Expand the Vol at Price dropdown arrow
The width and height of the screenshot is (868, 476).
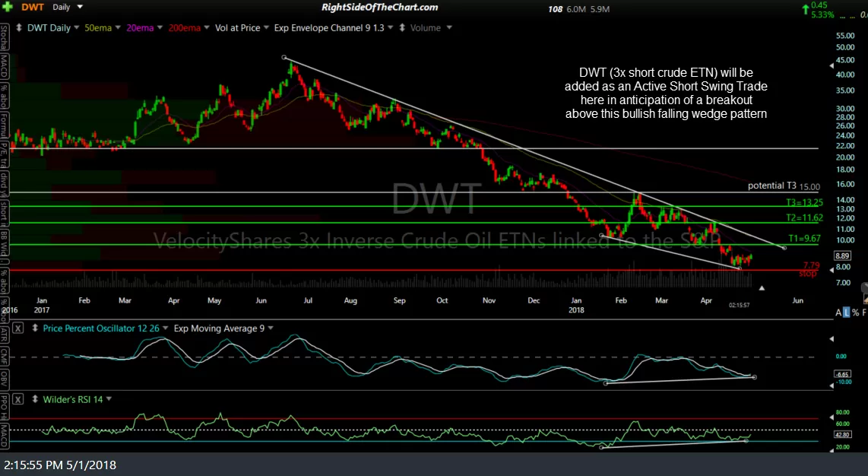(266, 27)
